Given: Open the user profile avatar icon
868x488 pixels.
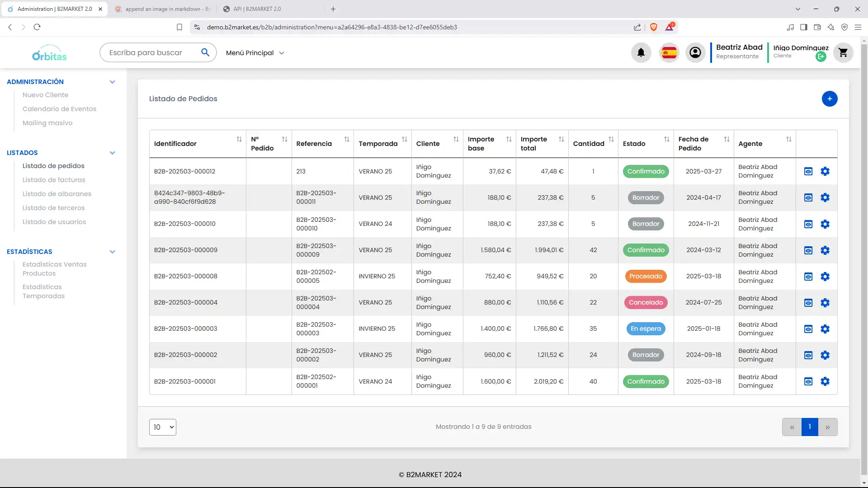Looking at the screenshot, I should pos(695,53).
